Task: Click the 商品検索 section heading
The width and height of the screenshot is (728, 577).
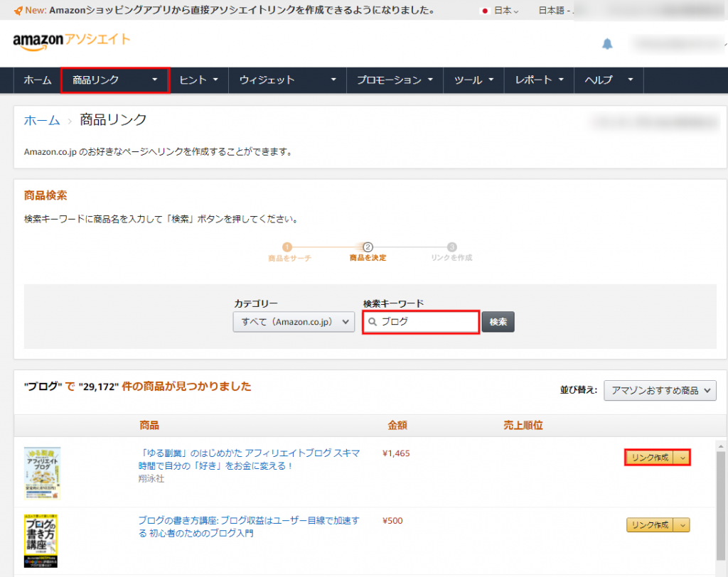Action: tap(45, 195)
